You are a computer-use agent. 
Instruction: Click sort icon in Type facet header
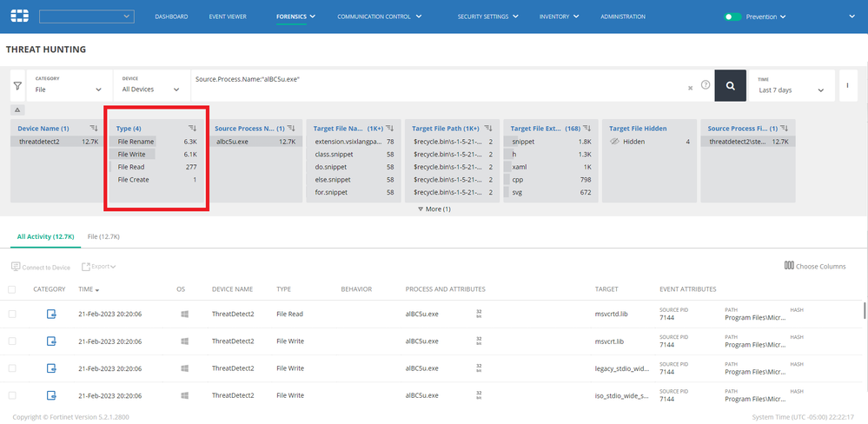coord(193,128)
